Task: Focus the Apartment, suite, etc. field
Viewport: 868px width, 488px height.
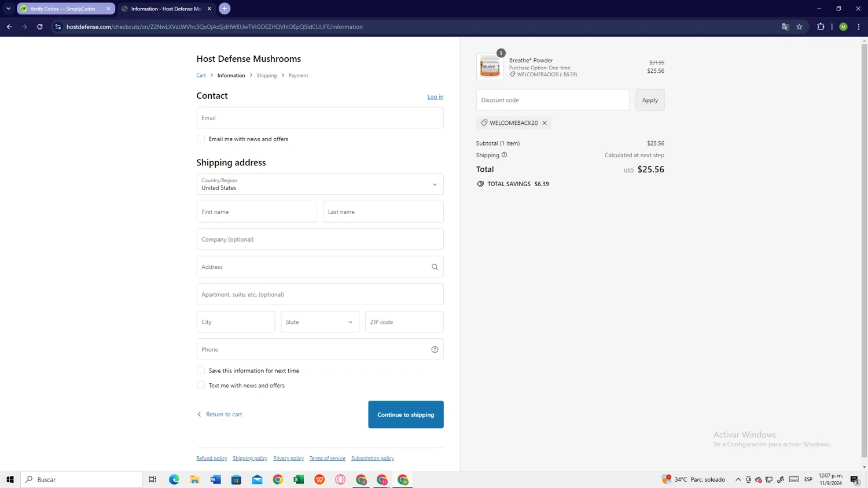Action: tap(320, 294)
